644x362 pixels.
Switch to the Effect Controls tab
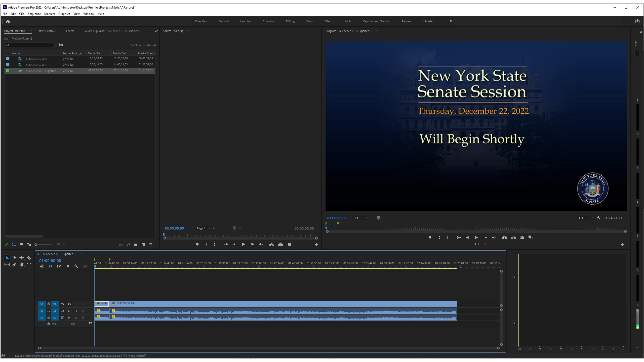[47, 31]
